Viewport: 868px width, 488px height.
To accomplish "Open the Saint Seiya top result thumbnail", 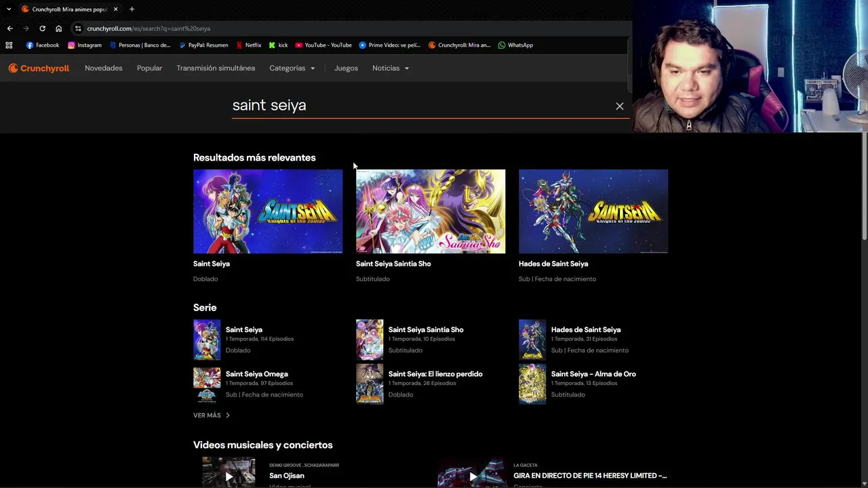I will point(268,211).
